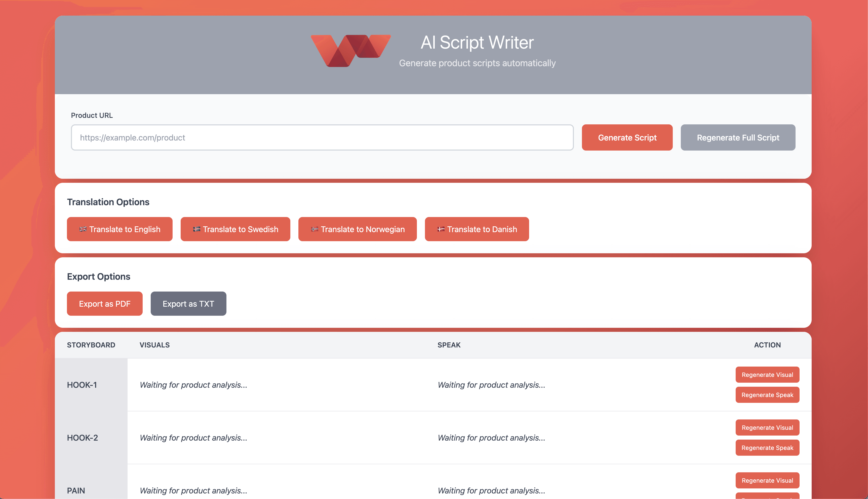Export the script as PDF

click(x=104, y=304)
